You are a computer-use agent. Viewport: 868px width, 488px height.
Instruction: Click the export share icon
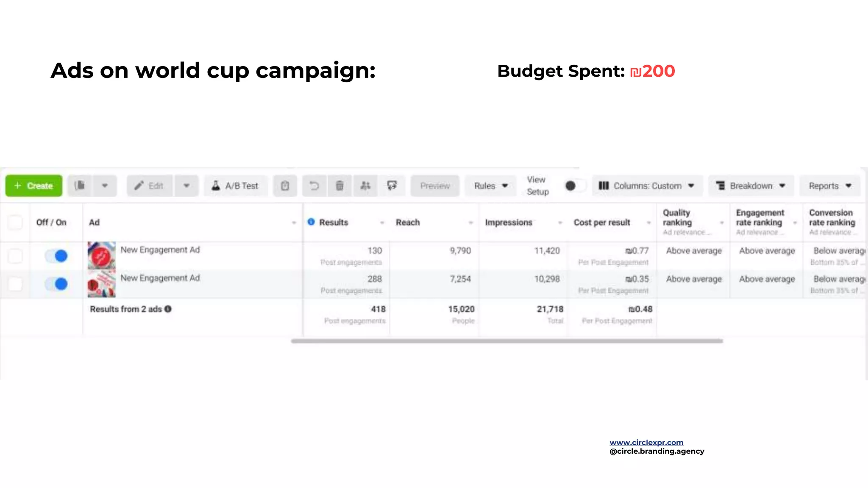pos(392,186)
